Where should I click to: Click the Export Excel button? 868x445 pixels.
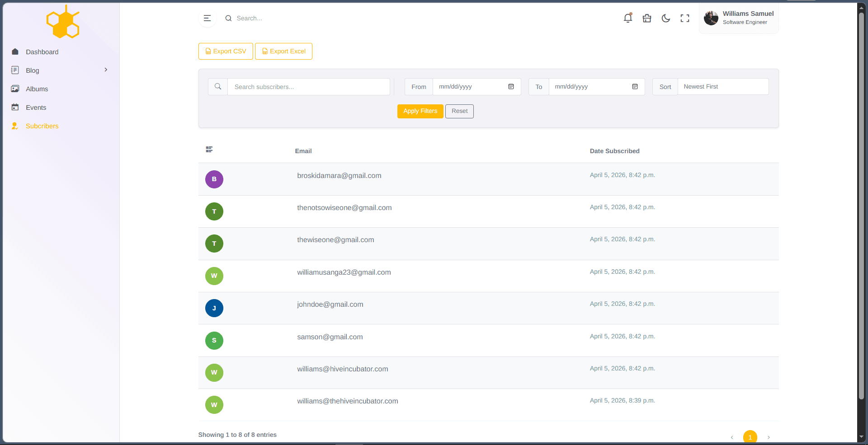(x=283, y=51)
